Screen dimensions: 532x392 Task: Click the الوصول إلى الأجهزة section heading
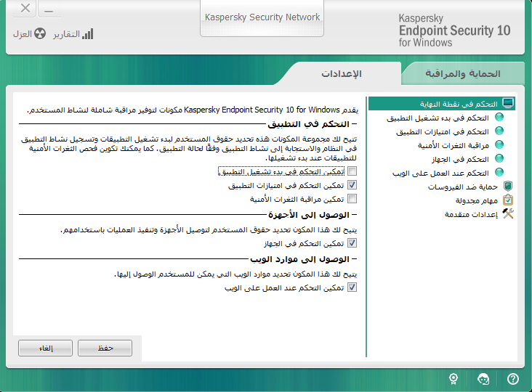coord(309,215)
